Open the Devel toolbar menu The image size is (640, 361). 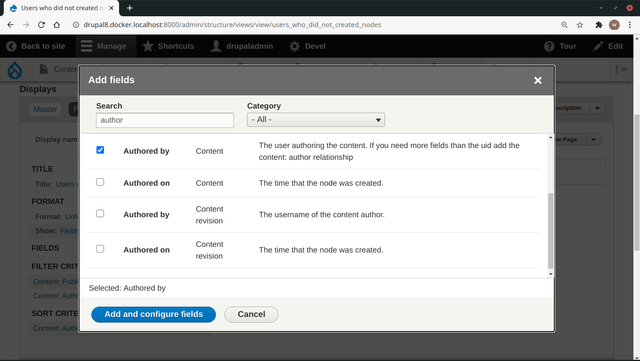click(x=307, y=46)
